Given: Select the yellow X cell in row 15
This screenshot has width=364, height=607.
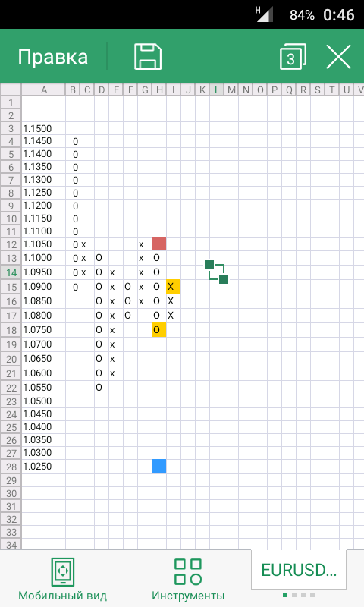Looking at the screenshot, I should tap(174, 287).
